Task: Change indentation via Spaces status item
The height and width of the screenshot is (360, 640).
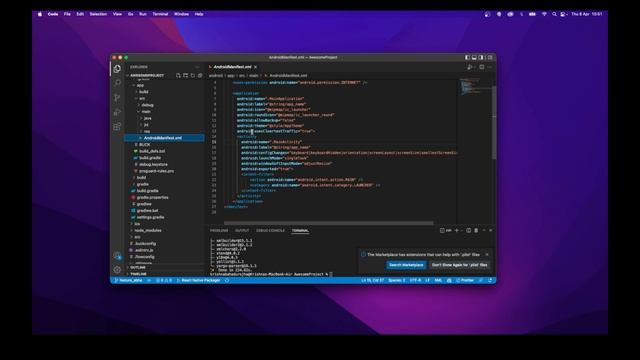Action: pyautogui.click(x=396, y=280)
